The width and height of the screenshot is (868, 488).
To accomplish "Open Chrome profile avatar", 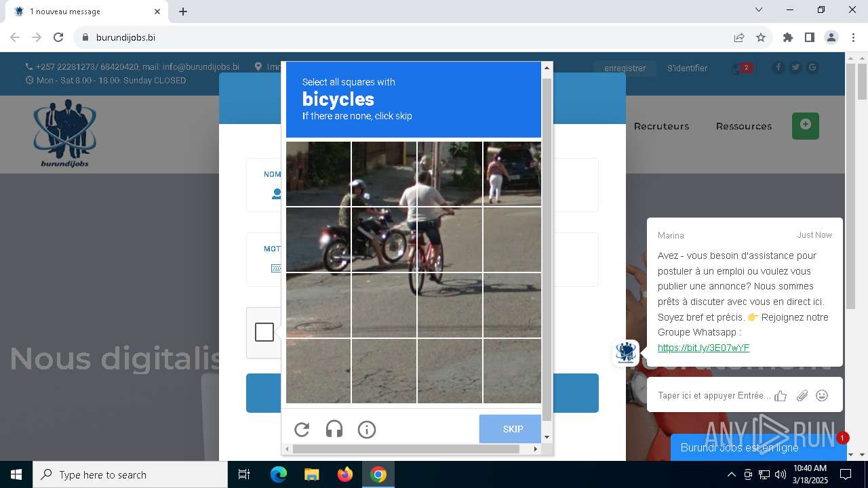I will click(x=831, y=37).
